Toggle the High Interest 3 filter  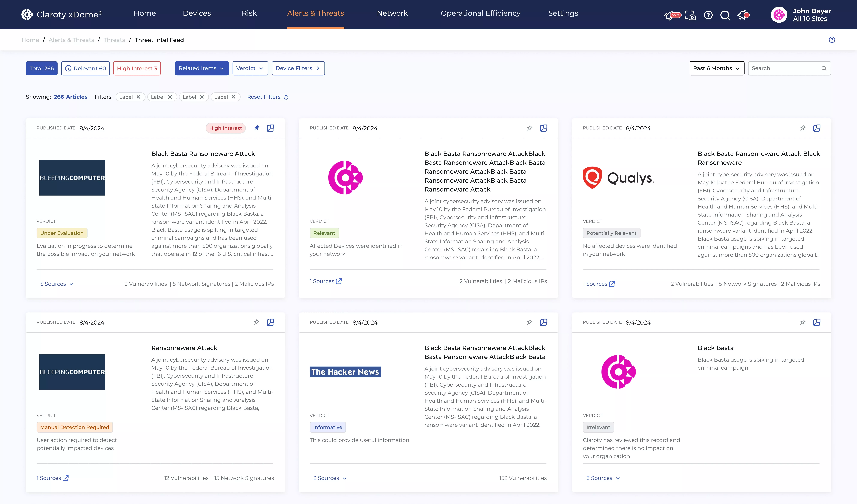pyautogui.click(x=137, y=68)
